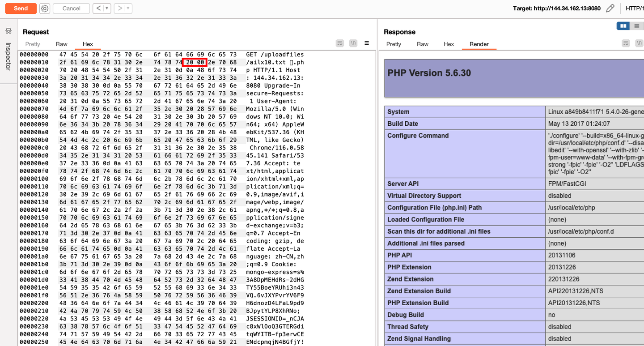
Task: Click the pencil icon to edit the Target
Action: tap(611, 8)
